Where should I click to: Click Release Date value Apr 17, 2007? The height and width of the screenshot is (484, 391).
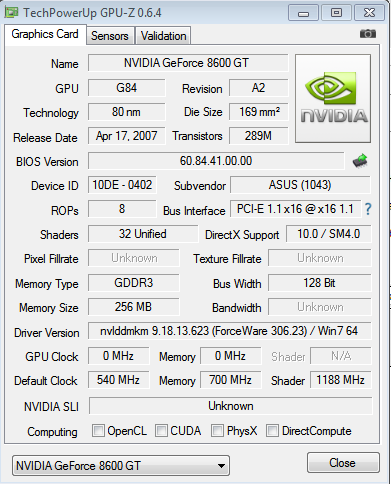point(127,136)
